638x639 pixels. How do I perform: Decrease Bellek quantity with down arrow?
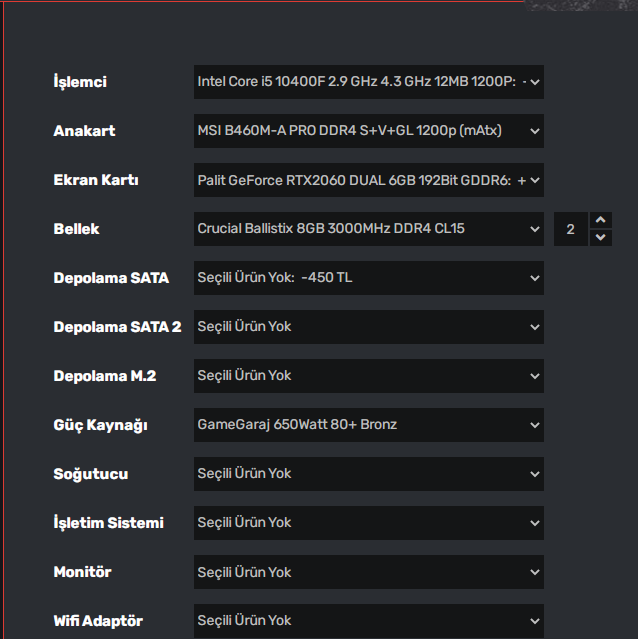(600, 237)
